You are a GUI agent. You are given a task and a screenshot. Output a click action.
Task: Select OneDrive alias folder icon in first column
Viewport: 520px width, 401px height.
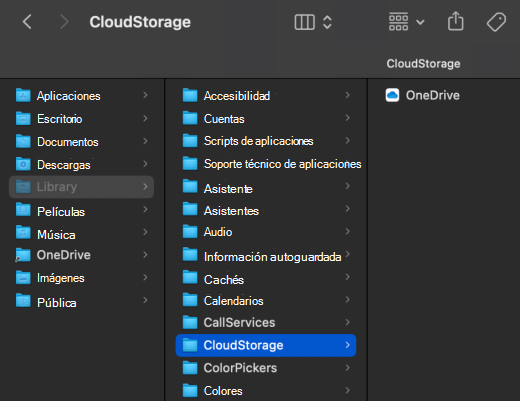point(23,255)
